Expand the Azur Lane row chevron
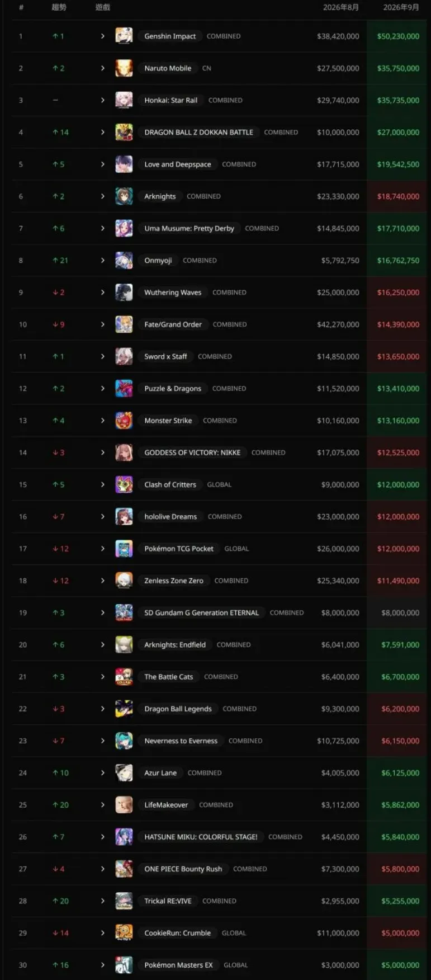Image resolution: width=431 pixels, height=980 pixels. [x=103, y=773]
